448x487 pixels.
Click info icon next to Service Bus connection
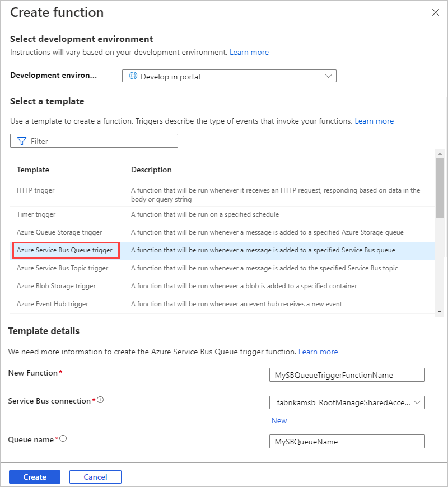pos(100,400)
